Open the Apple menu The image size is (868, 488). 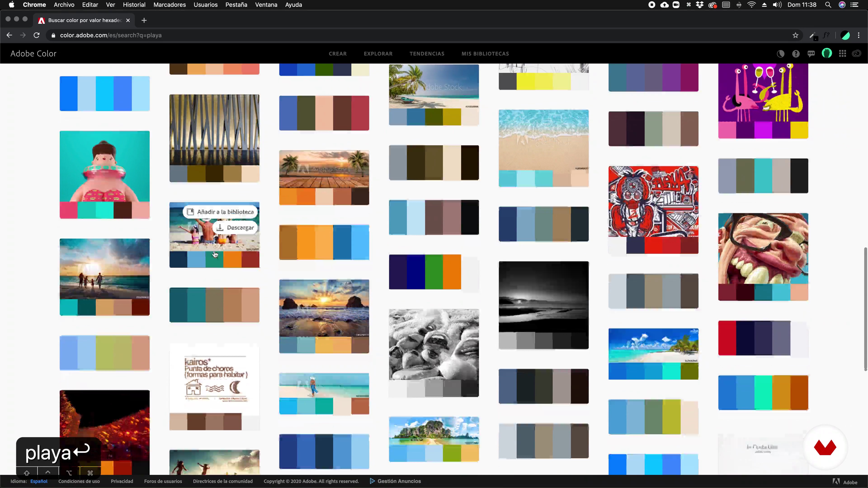[12, 5]
